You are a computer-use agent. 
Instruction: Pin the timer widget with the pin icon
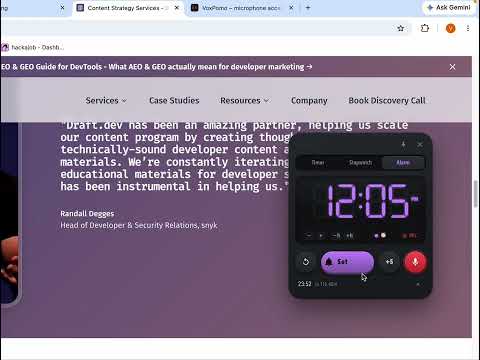(403, 145)
